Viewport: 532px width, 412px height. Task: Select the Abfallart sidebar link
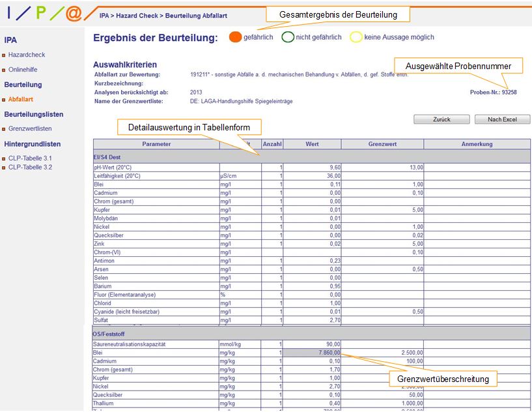tap(21, 100)
